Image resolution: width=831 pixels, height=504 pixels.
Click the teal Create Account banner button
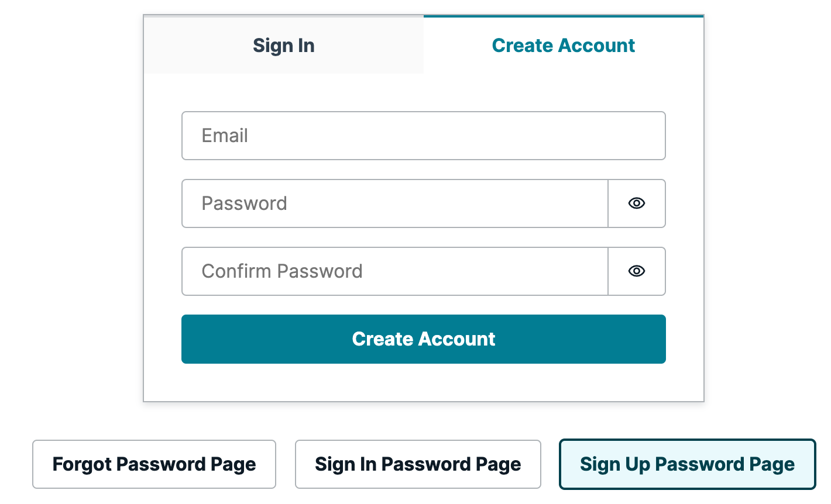(423, 339)
